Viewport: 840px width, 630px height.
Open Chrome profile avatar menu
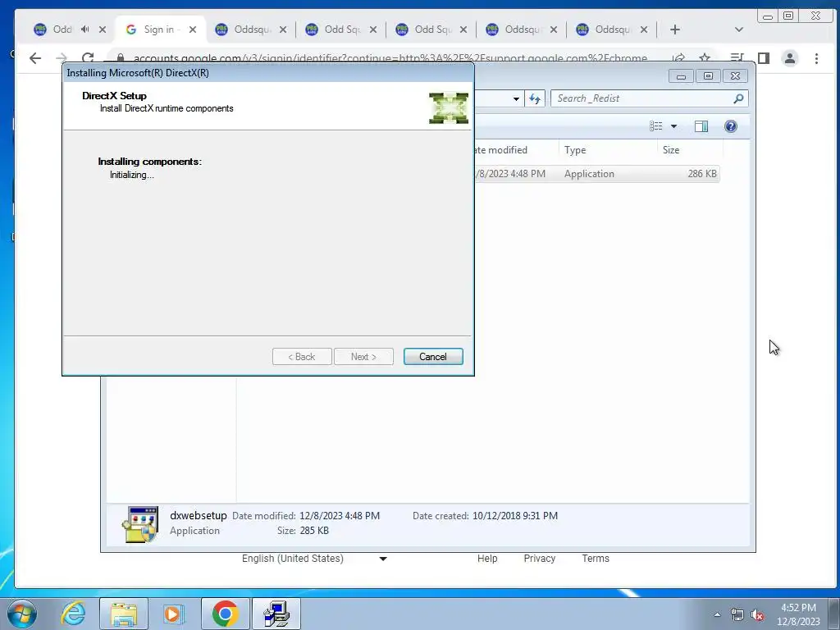tap(790, 58)
